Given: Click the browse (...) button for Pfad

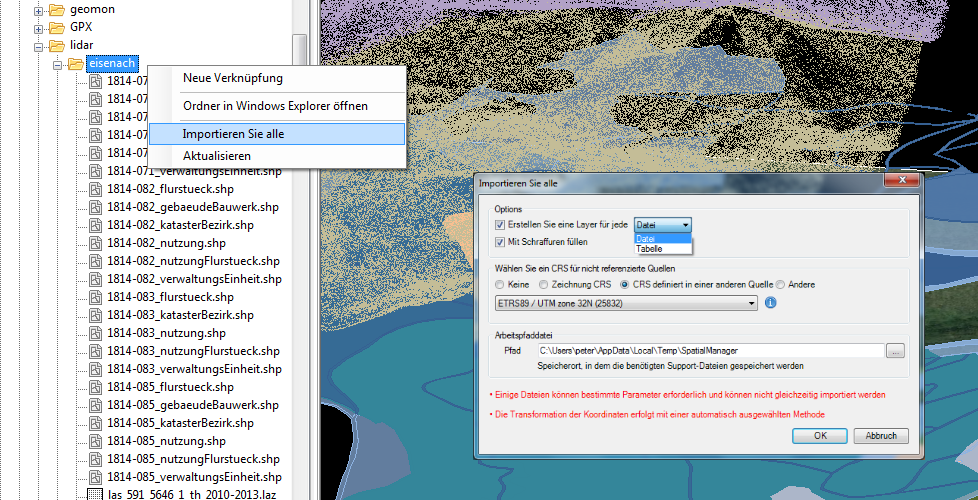Looking at the screenshot, I should point(895,351).
